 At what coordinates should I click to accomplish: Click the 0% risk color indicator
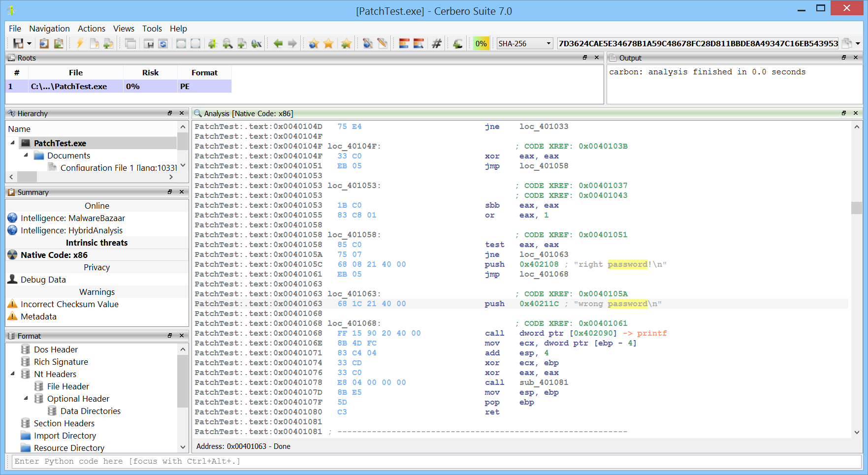[481, 44]
